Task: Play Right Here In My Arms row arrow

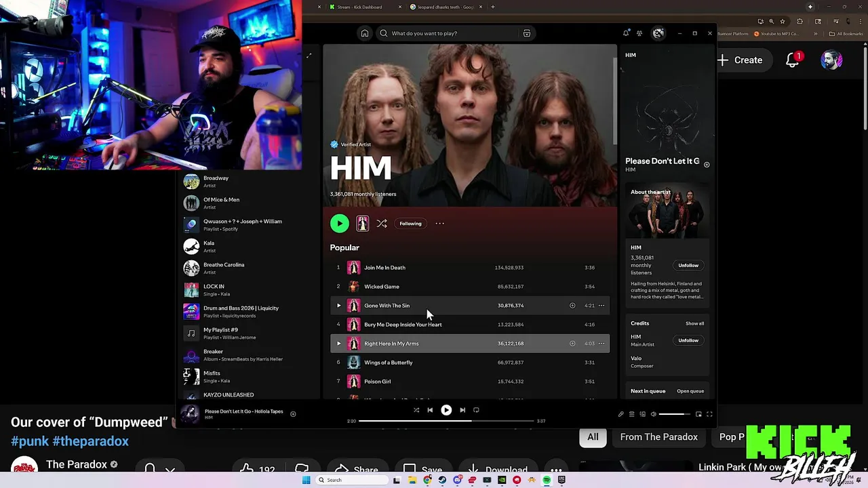Action: point(338,344)
